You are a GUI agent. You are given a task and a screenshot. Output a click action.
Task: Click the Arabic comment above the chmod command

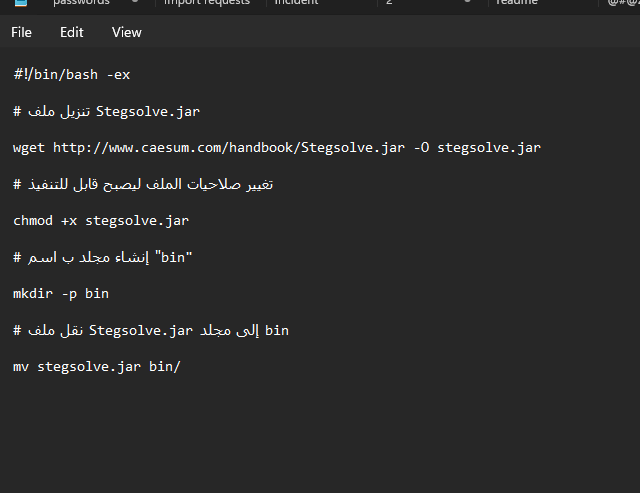(x=143, y=184)
